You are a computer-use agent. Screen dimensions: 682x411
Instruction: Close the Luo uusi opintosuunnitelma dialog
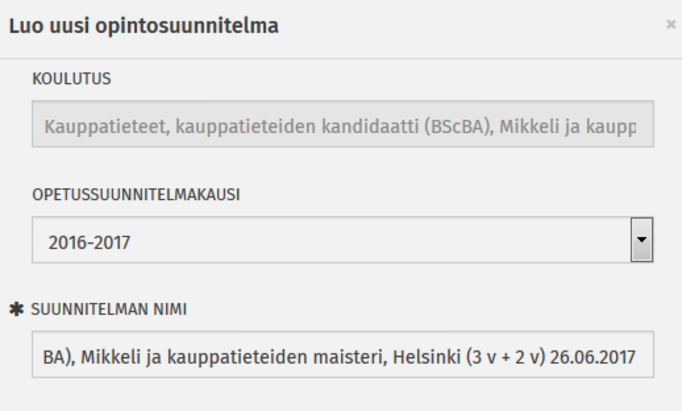tap(670, 25)
